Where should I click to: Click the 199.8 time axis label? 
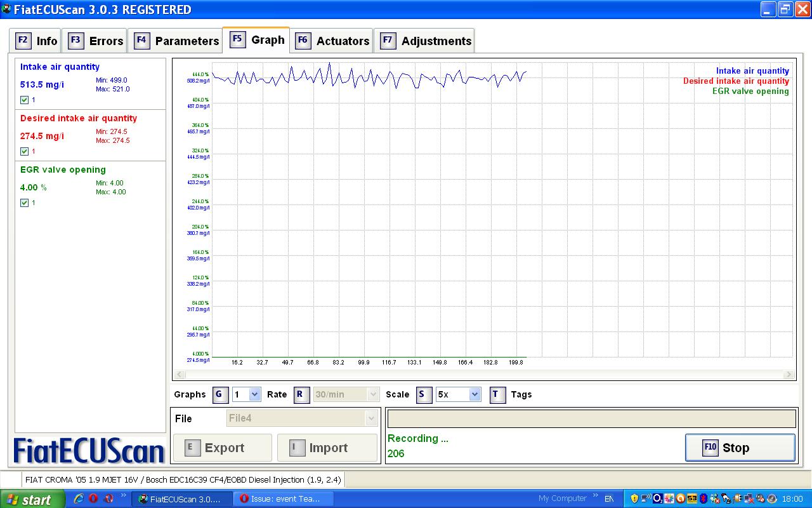click(516, 363)
